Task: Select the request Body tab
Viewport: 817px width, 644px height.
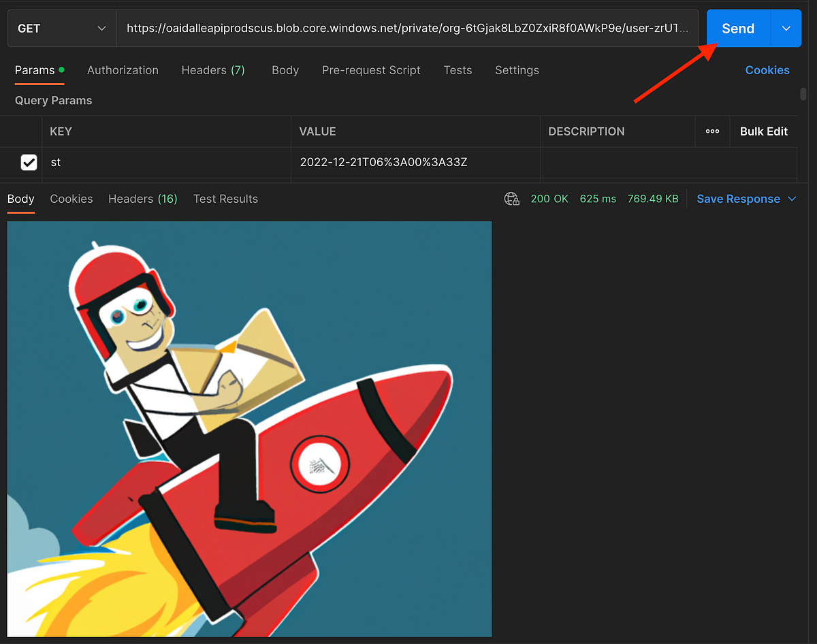Action: click(285, 70)
